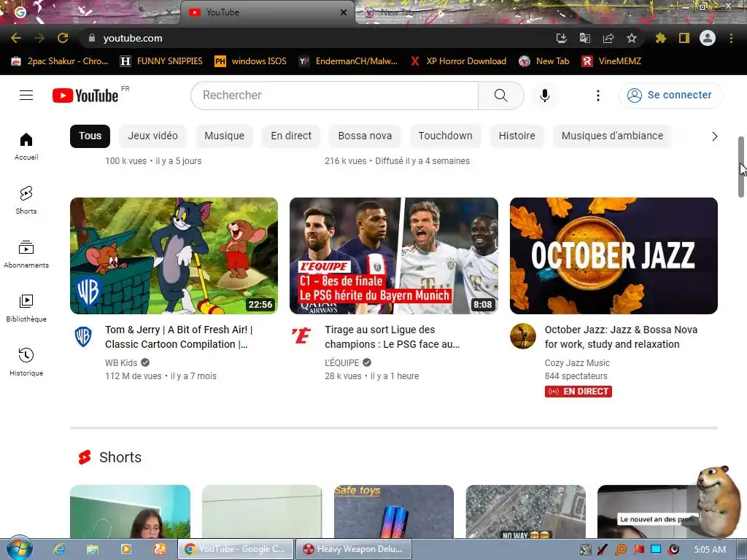This screenshot has width=747, height=560.
Task: Open Historique in the sidebar
Action: pyautogui.click(x=26, y=362)
